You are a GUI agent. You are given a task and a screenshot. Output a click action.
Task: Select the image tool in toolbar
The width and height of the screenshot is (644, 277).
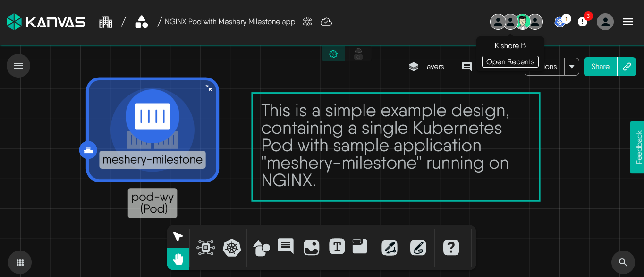coord(311,248)
